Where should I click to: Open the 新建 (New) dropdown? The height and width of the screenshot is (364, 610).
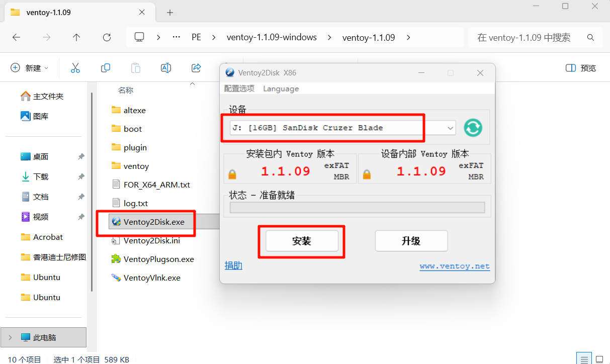pos(30,68)
